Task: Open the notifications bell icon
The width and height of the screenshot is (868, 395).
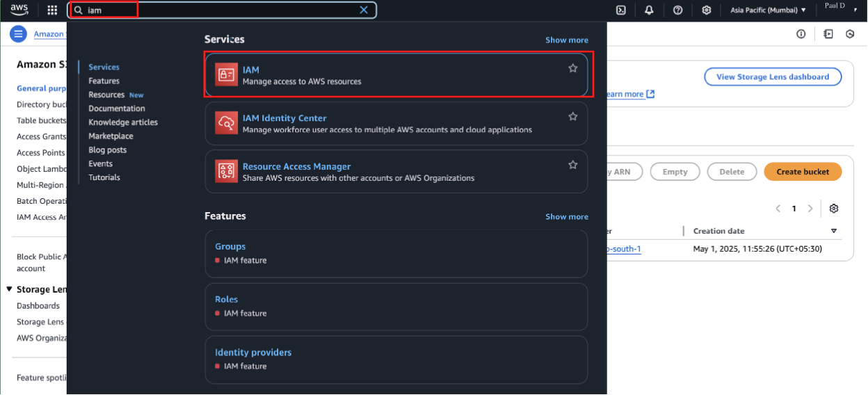Action: (649, 10)
